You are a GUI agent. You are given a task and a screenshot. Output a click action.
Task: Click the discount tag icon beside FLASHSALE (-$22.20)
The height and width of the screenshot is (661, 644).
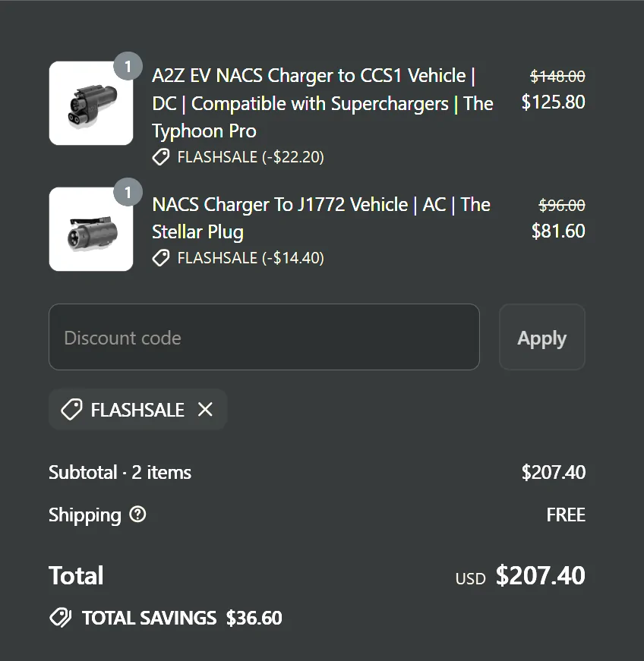pyautogui.click(x=160, y=157)
